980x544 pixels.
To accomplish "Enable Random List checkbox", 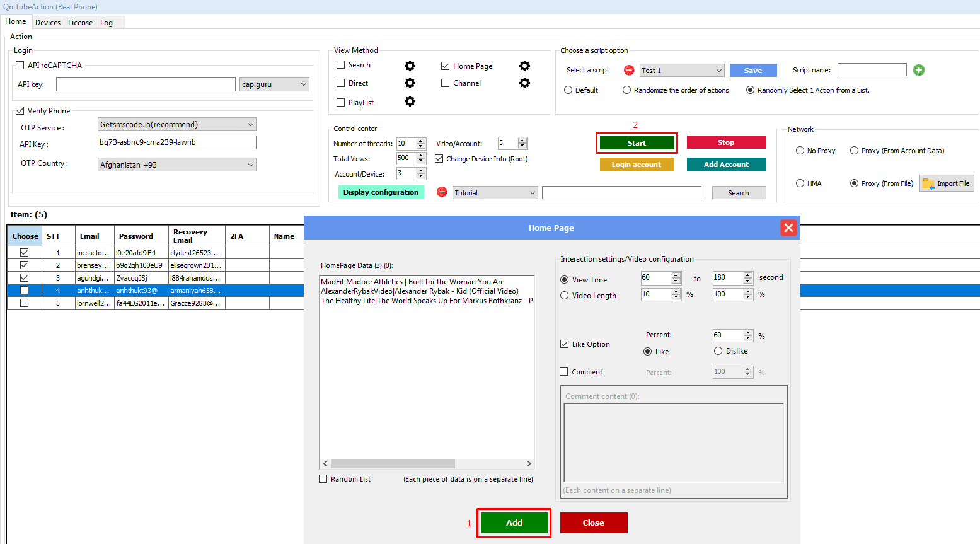I will coord(323,479).
